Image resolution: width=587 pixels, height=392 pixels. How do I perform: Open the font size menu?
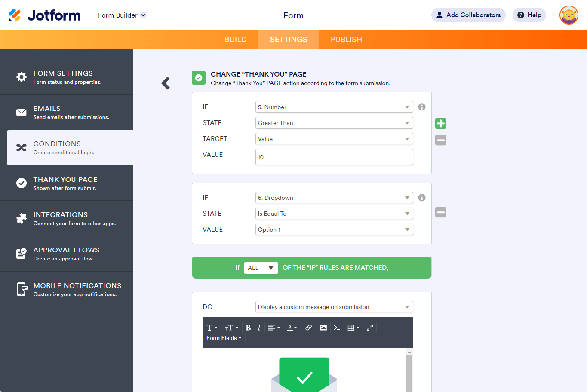click(231, 328)
